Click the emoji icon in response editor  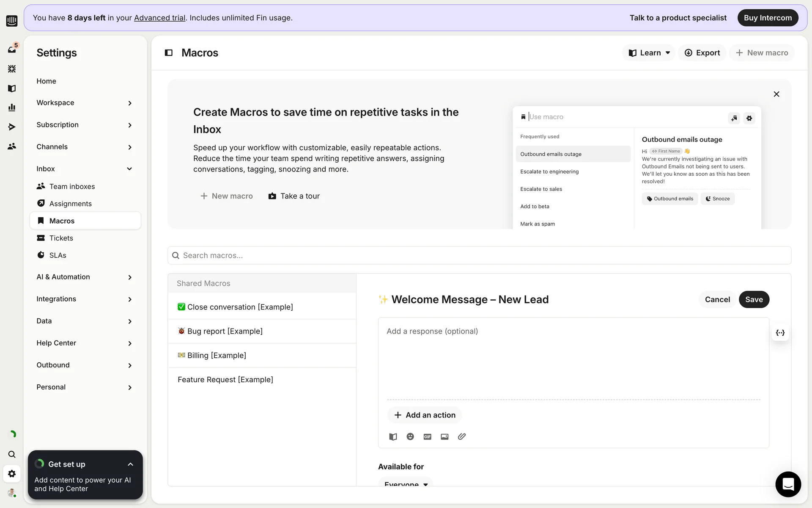410,436
